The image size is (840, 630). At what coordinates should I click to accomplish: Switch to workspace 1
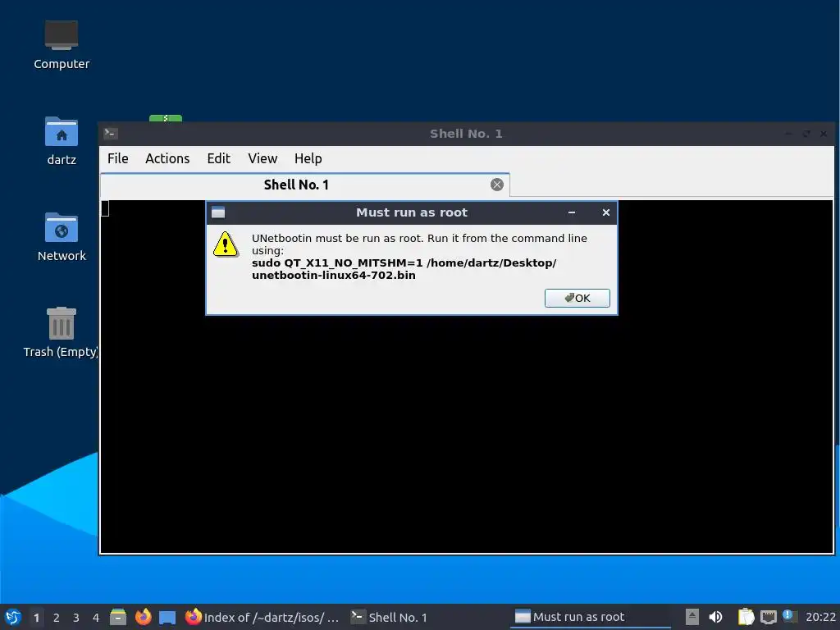coord(36,618)
